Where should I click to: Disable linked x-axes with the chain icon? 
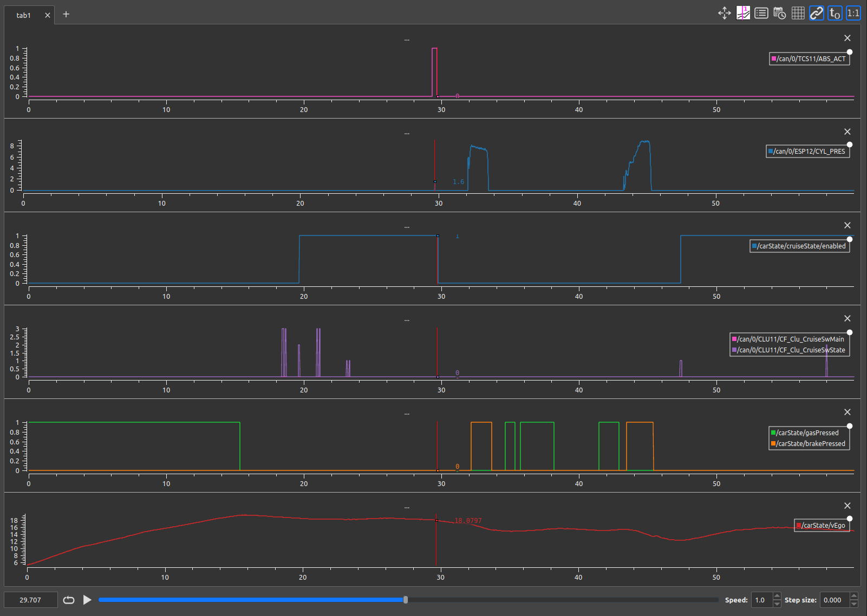816,13
